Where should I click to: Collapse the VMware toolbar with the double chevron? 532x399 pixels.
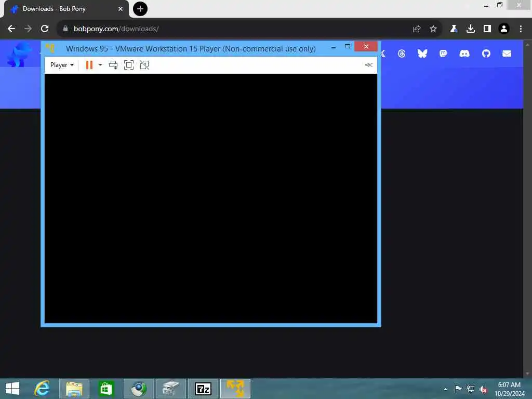369,65
